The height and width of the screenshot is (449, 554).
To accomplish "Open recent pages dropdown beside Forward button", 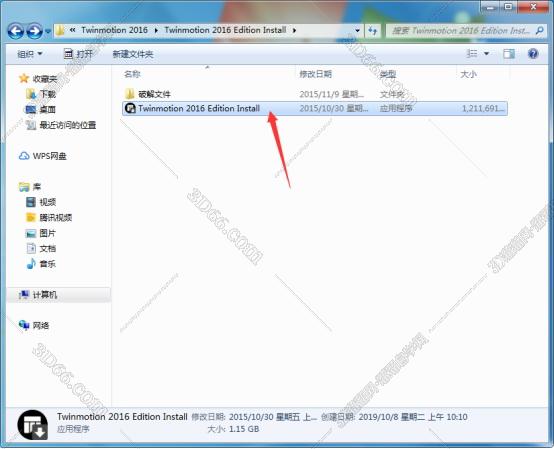I will coord(48,31).
